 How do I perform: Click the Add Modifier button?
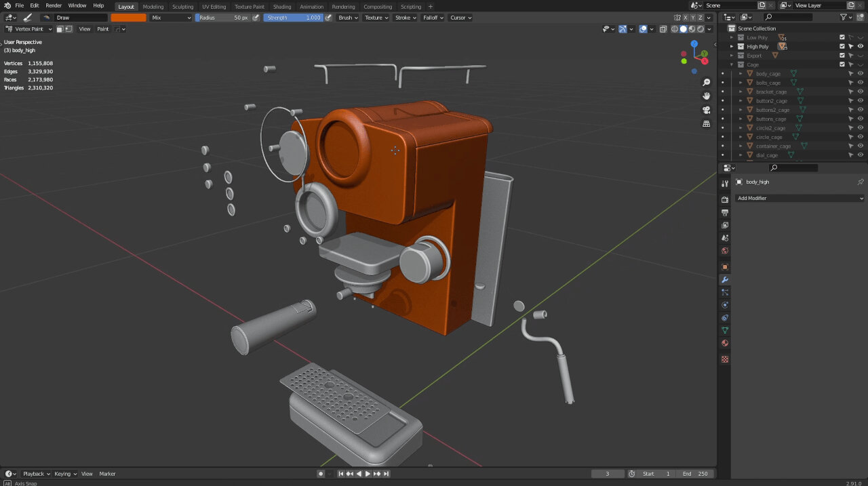coord(799,198)
